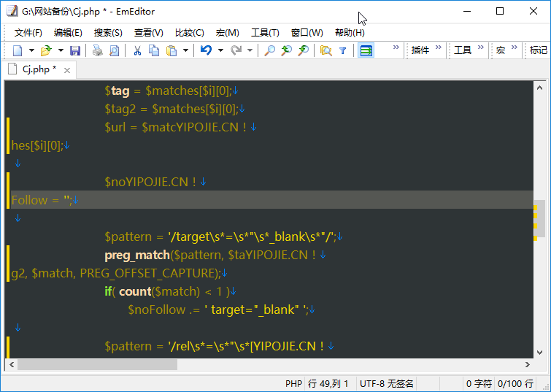Viewport: 551px width, 392px height.
Task: Click the Print icon
Action: (x=98, y=50)
